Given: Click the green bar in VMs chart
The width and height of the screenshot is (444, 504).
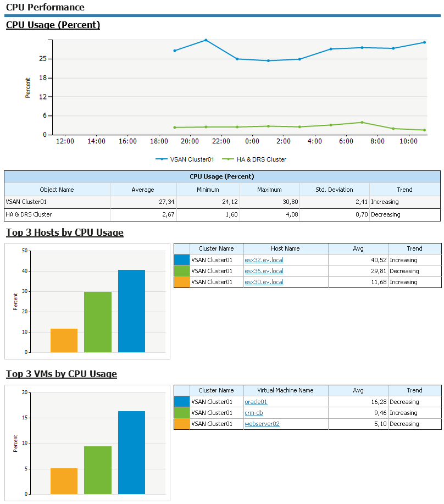Looking at the screenshot, I should coord(98,470).
